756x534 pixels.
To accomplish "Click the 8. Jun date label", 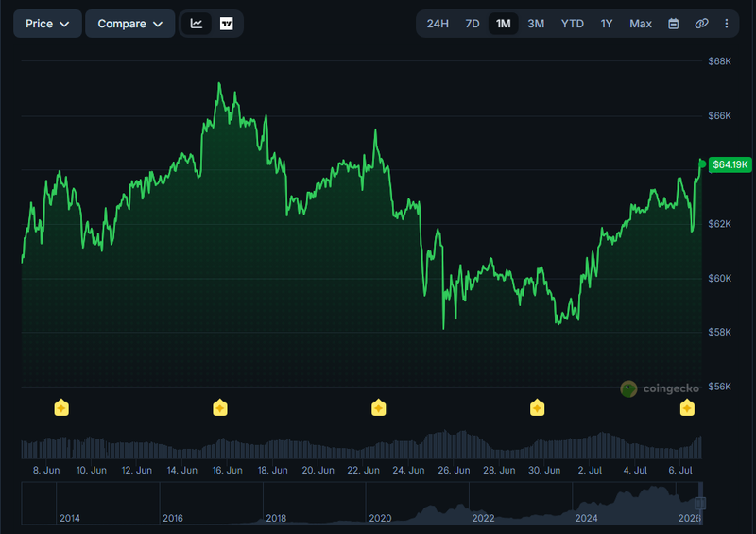I will 46,470.
